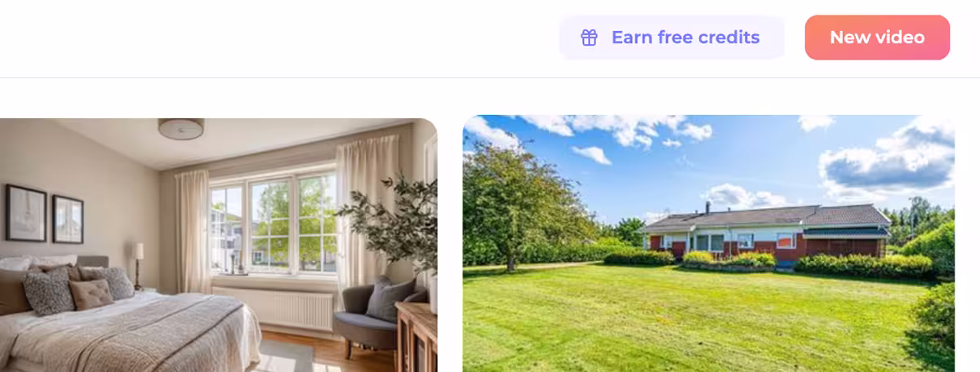Viewport: 980px width, 372px height.
Task: Click the ceiling lamp in the bedroom photo
Action: [x=181, y=128]
